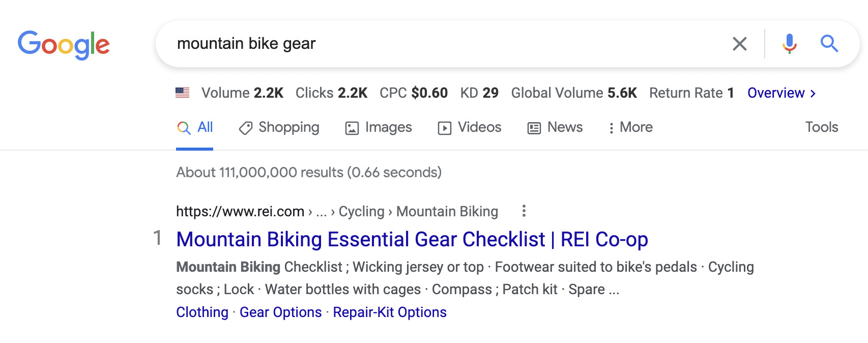Click the magnifying glass search icon
The height and width of the screenshot is (343, 868).
pyautogui.click(x=829, y=44)
